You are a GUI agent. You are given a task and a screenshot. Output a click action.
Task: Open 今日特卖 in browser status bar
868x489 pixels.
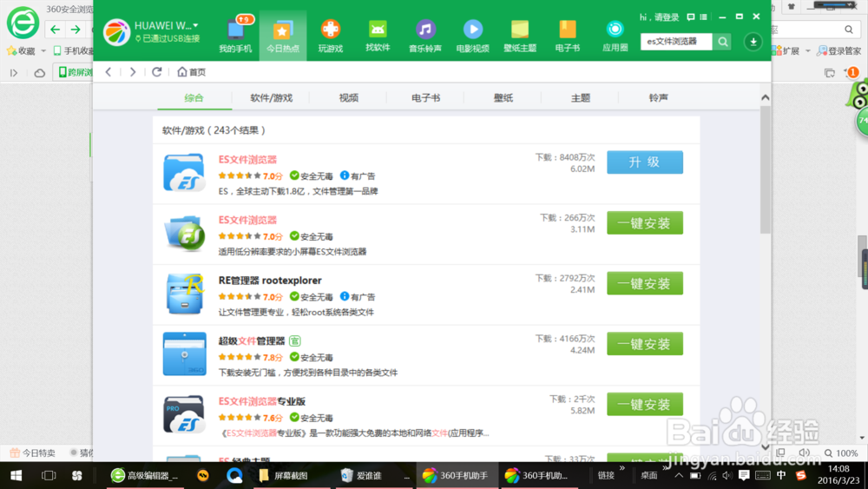[33, 453]
